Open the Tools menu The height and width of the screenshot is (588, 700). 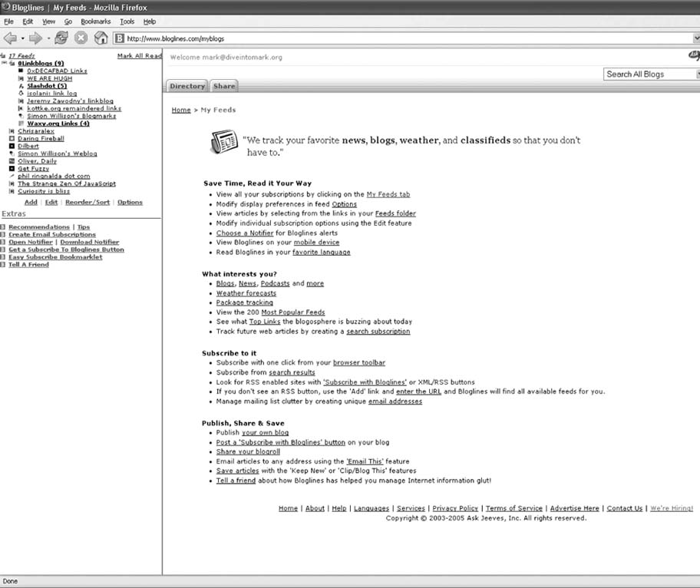[x=127, y=21]
